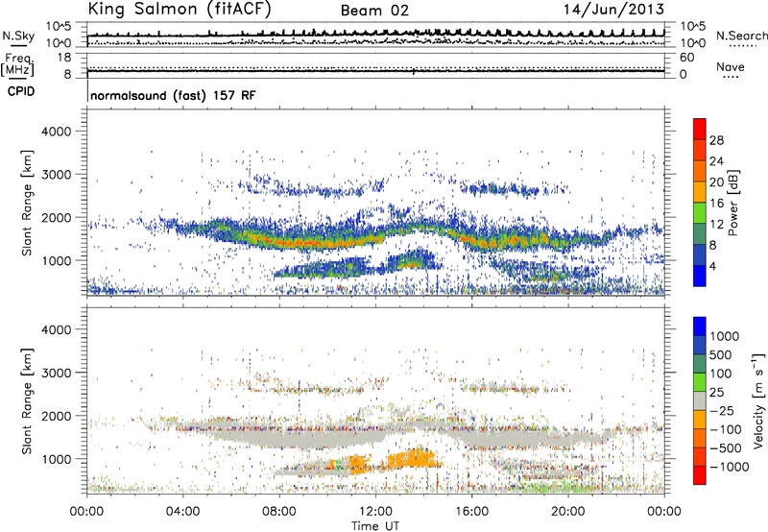Click the "60" Nave axis tick label

pos(686,58)
